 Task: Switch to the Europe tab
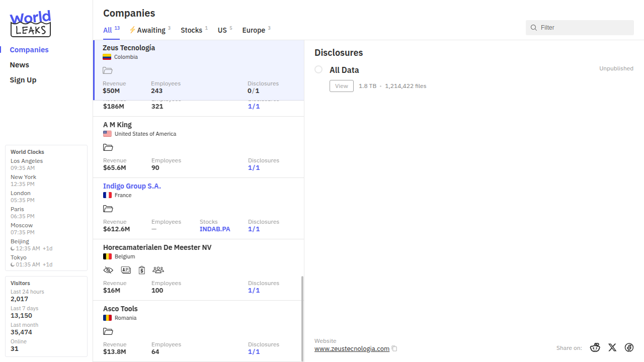pos(254,30)
